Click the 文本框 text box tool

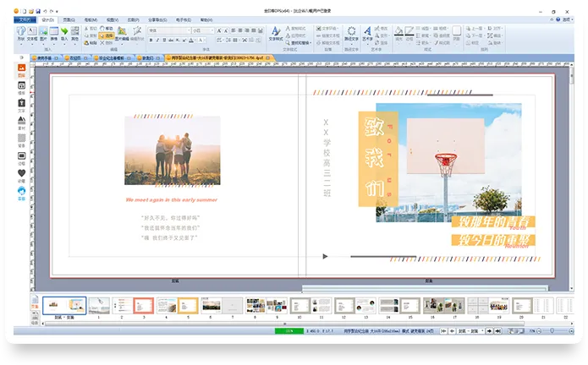point(31,32)
